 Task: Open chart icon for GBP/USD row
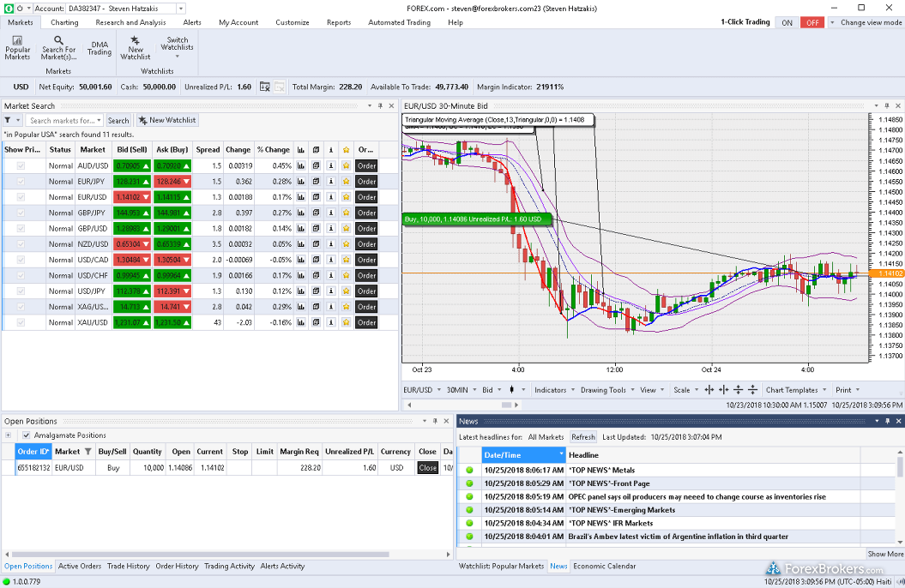pos(301,228)
